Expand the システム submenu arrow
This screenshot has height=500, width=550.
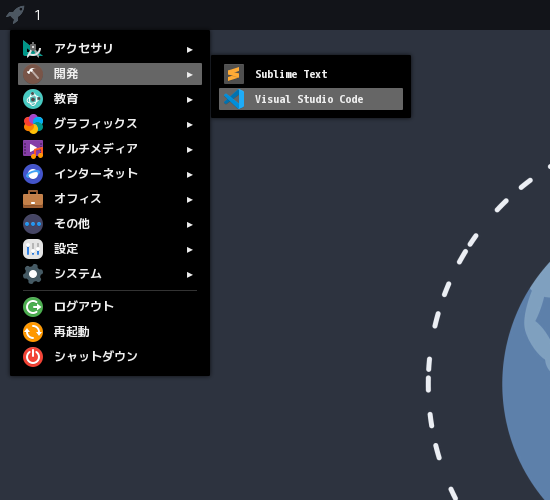click(189, 275)
